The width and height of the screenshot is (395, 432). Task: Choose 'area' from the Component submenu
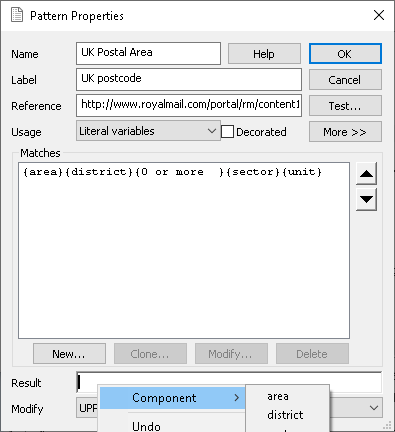tap(278, 396)
